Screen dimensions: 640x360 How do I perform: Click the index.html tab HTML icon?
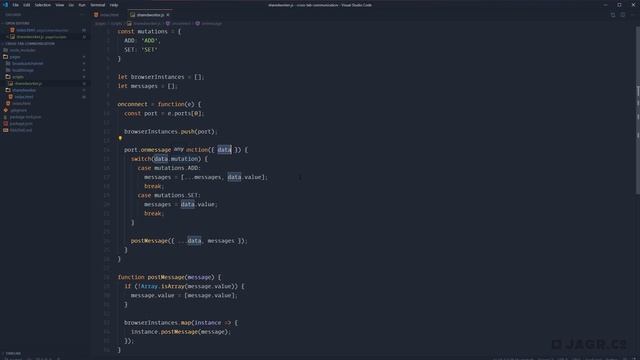tap(96, 15)
